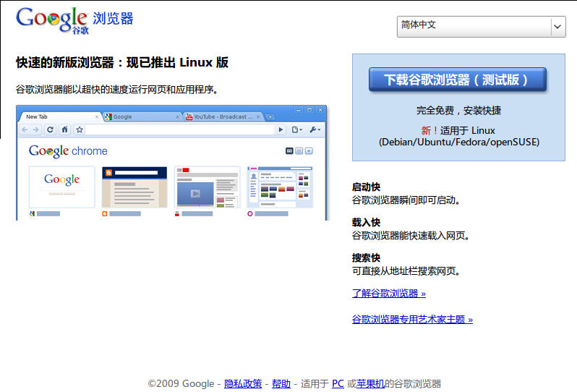Follow the 苹果机 version footer link

point(370,383)
